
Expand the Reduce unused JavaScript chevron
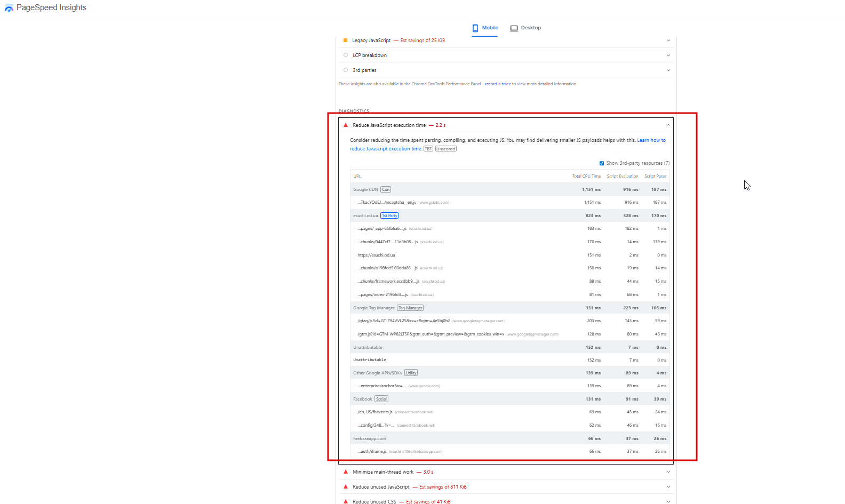click(x=668, y=487)
